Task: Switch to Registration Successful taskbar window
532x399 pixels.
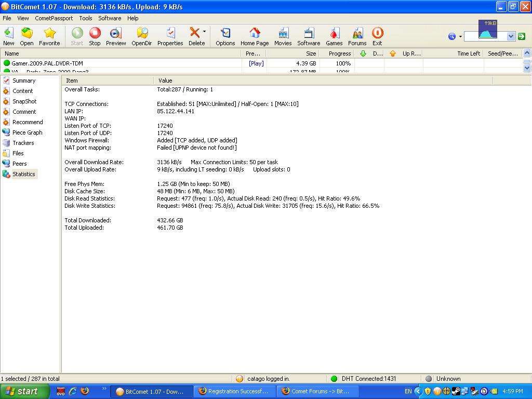Action: click(235, 391)
